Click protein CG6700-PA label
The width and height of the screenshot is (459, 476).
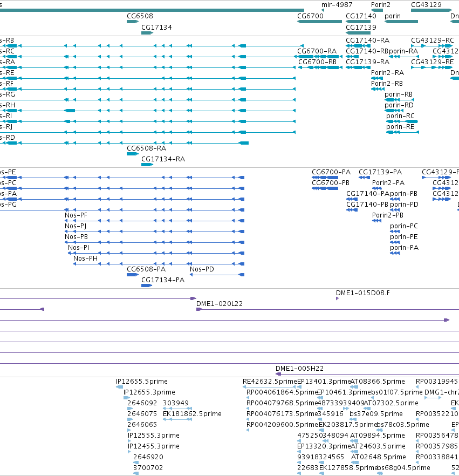click(331, 172)
